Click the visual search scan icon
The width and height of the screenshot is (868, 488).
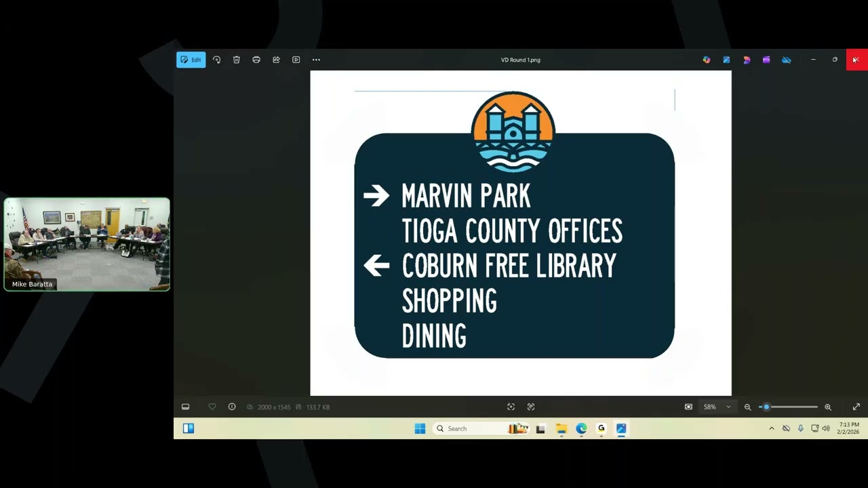[511, 407]
